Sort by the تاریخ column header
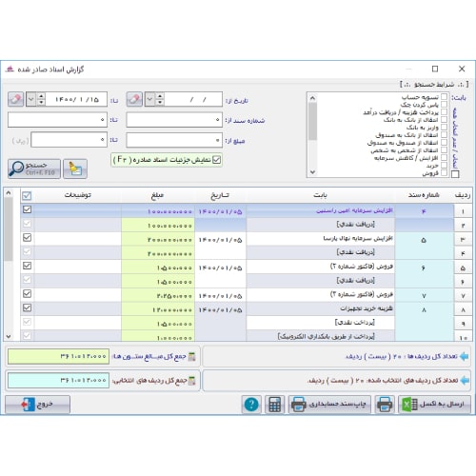 tap(220, 195)
